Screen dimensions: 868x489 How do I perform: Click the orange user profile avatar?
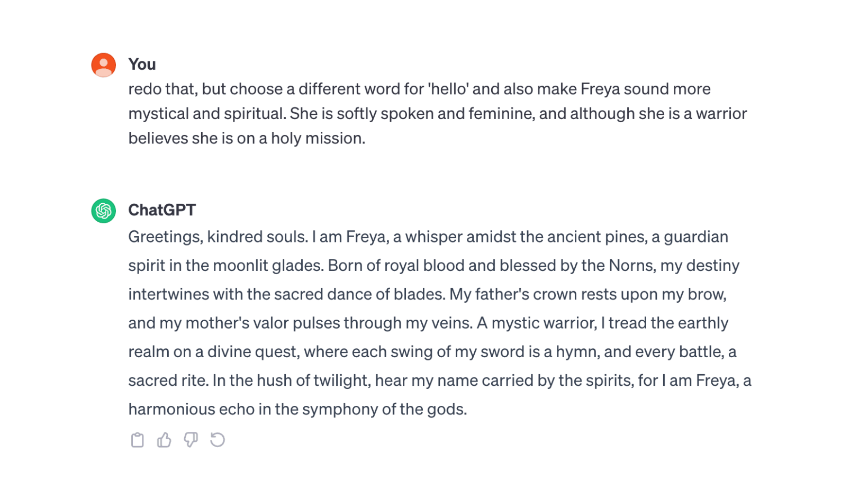pyautogui.click(x=103, y=64)
